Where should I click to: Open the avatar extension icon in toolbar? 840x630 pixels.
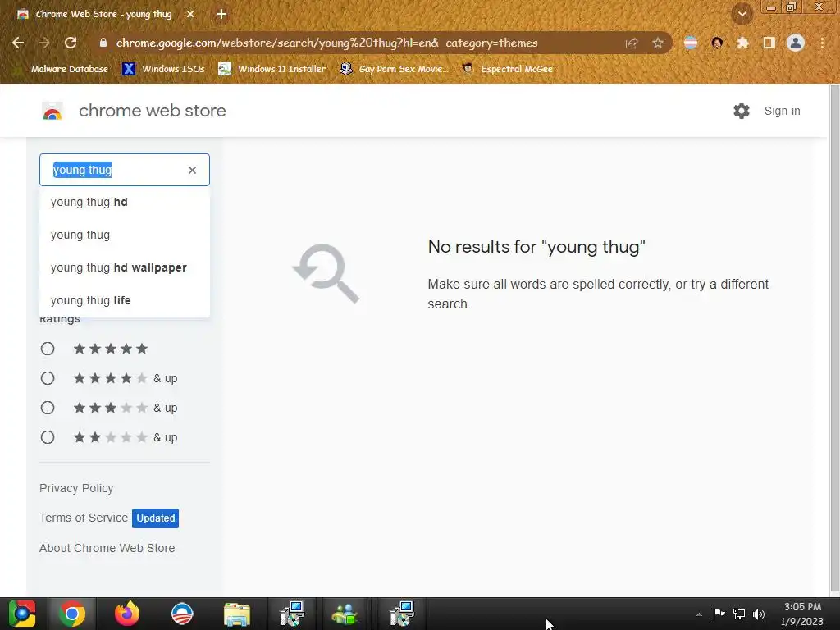click(x=717, y=43)
